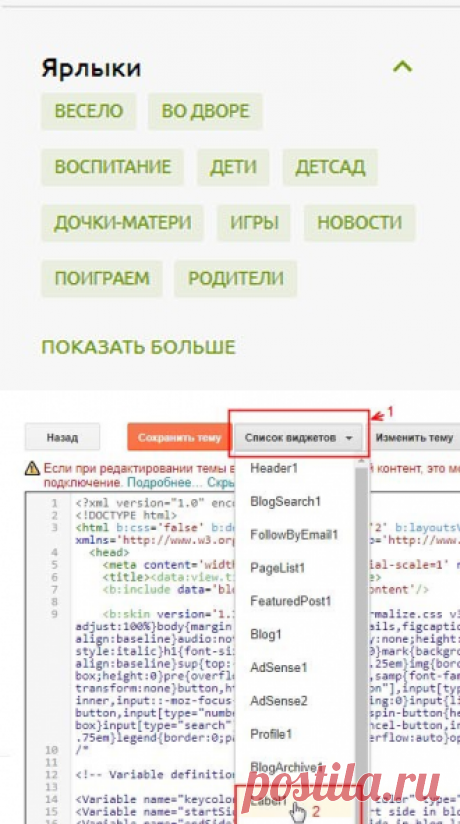Collapse the Ярлыки section chevron
The height and width of the screenshot is (824, 460).
coord(402,67)
